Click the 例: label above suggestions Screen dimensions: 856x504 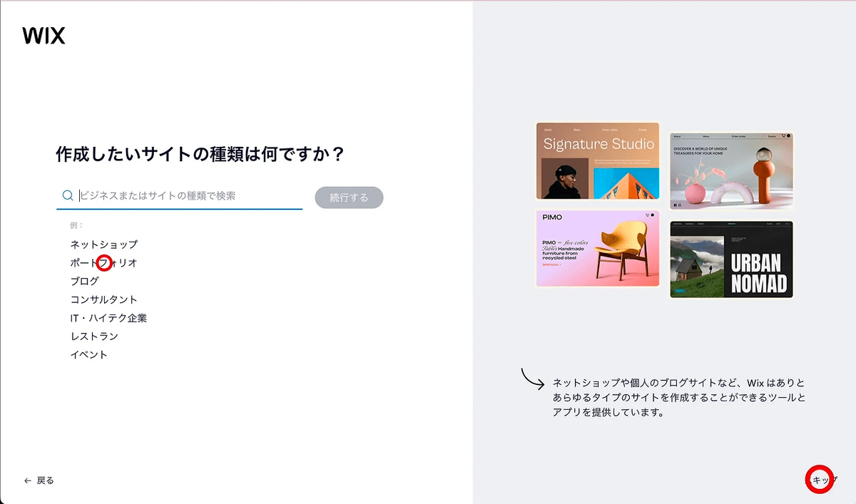click(x=77, y=225)
